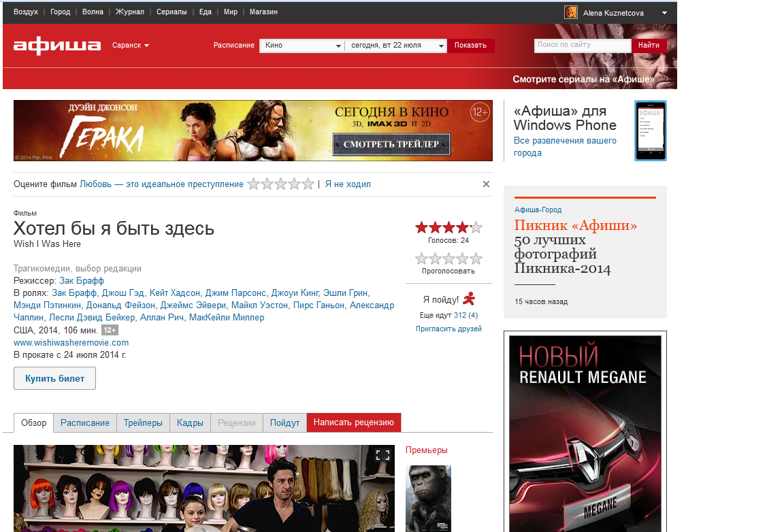The image size is (784, 532).
Task: Open the 312 attendees link
Action: tap(460, 316)
